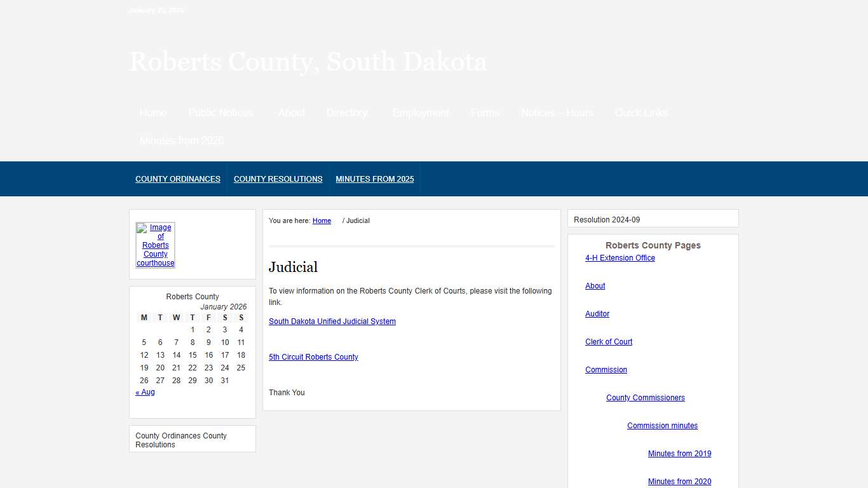Switch to the COUNTY ORDINANCES tab

coord(178,179)
